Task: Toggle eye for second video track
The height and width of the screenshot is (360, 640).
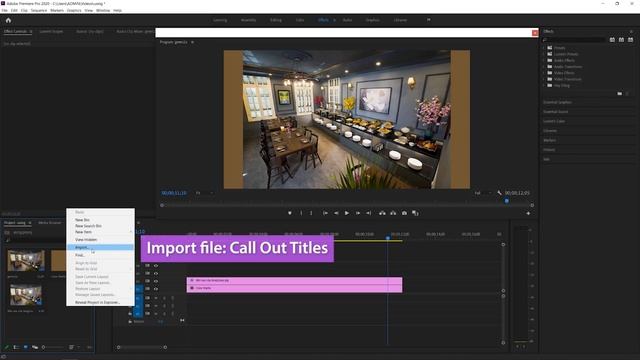Action: pos(156,273)
